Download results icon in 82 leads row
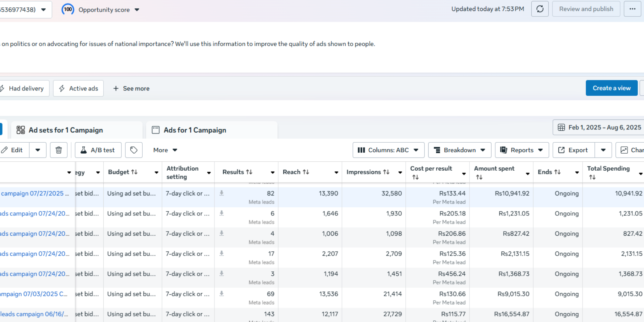This screenshot has width=644, height=322. point(222,193)
